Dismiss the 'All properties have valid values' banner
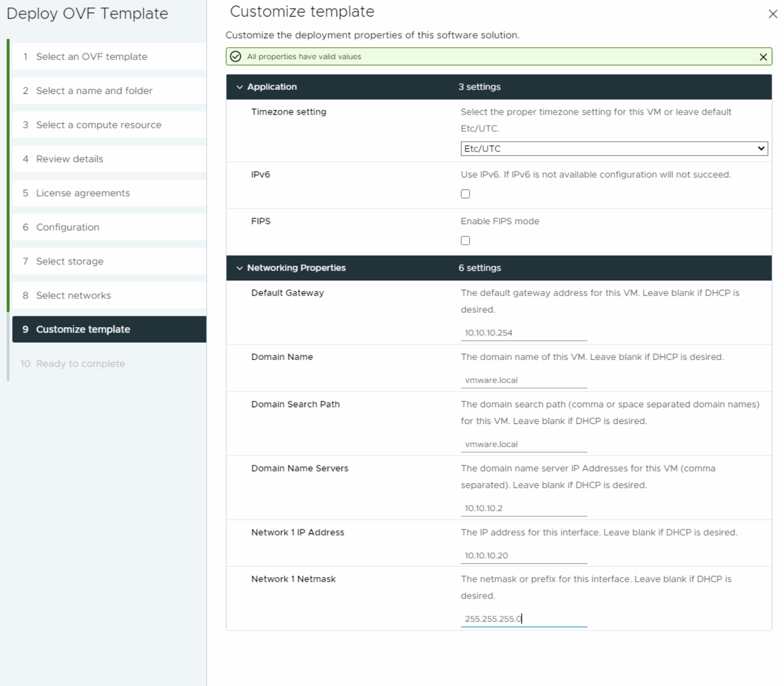Image resolution: width=784 pixels, height=686 pixels. coord(764,56)
